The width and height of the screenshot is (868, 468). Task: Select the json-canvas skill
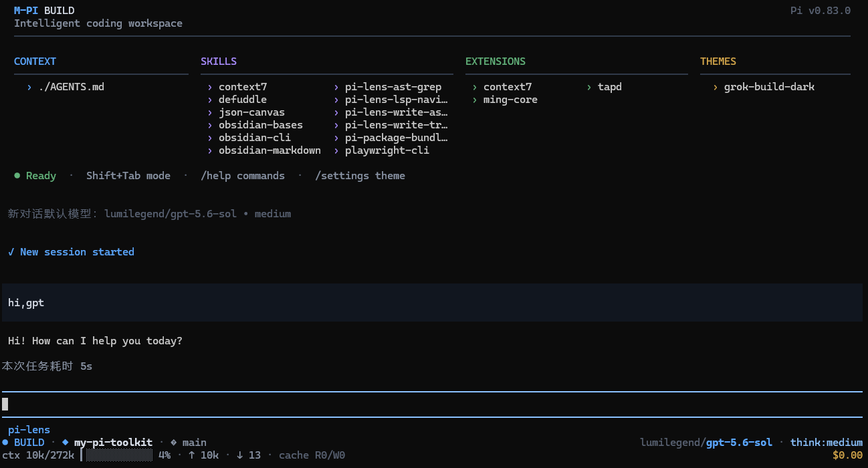[251, 112]
